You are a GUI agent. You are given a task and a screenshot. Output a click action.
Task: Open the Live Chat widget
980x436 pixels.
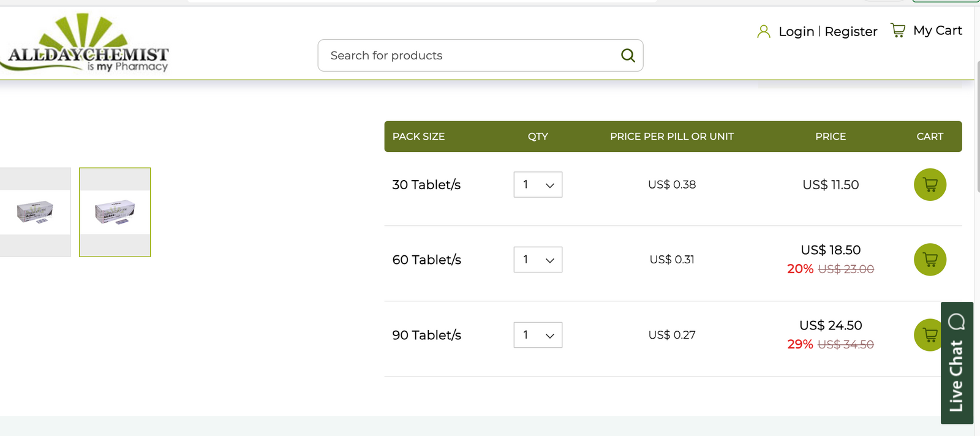coord(956,363)
